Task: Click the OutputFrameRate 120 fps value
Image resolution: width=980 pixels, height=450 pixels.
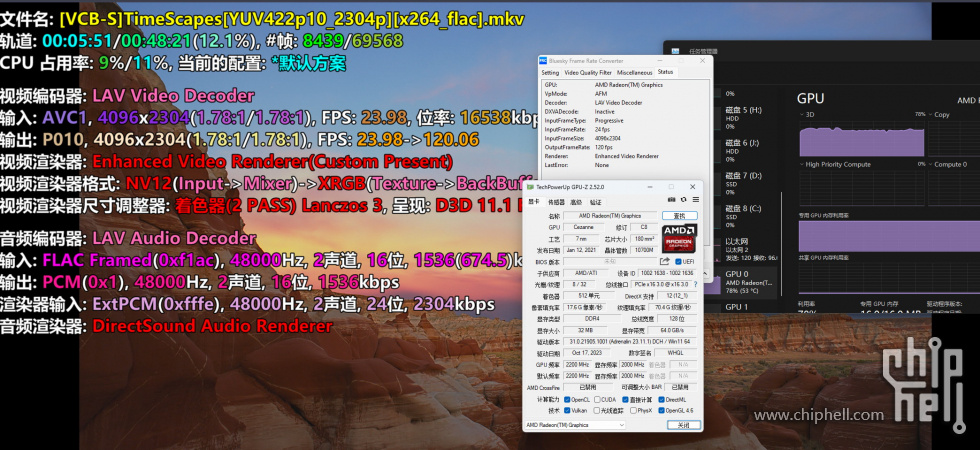Action: coord(604,148)
